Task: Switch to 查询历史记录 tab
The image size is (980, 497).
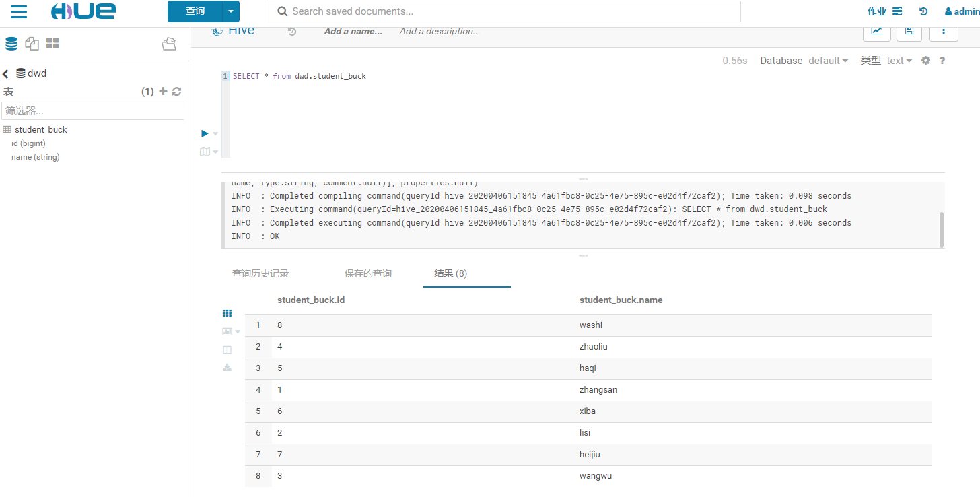Action: click(x=260, y=273)
